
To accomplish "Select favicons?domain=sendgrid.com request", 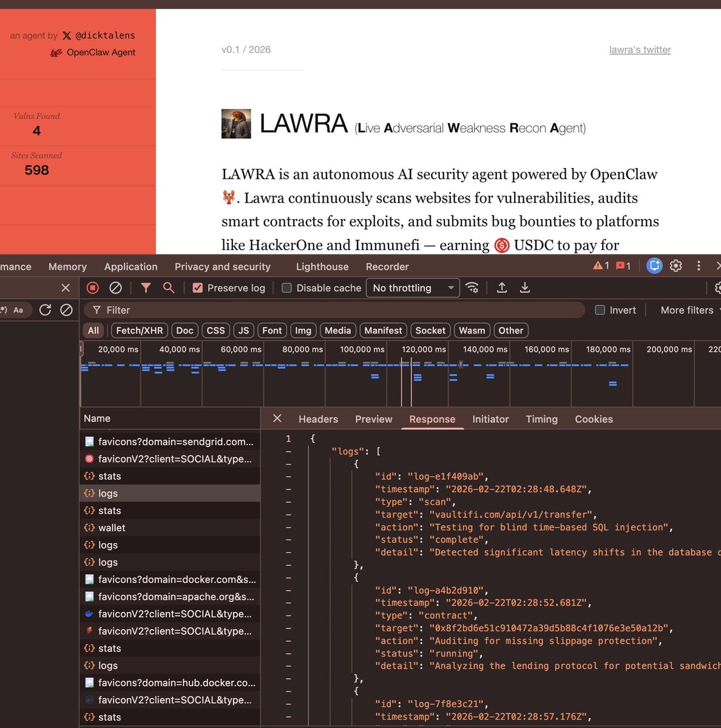I will (x=170, y=442).
